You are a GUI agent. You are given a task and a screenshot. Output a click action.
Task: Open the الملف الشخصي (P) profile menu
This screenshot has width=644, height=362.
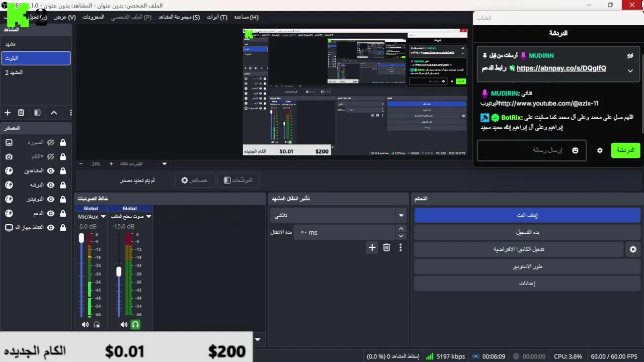point(131,17)
